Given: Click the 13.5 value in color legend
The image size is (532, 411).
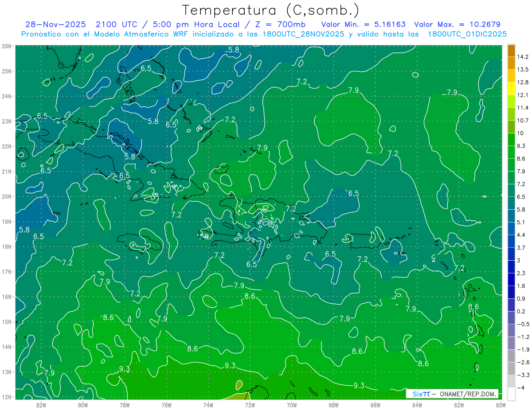Looking at the screenshot, I should pyautogui.click(x=523, y=70).
